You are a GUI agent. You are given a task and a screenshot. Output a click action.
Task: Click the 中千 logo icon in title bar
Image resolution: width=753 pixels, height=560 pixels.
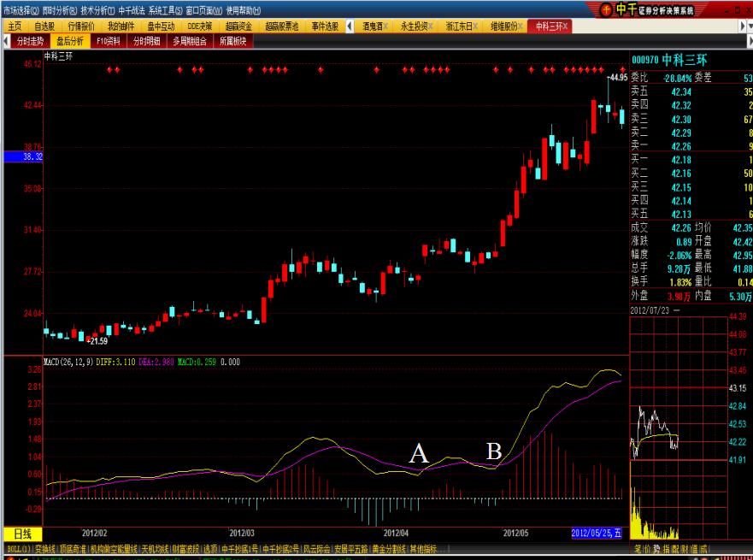pyautogui.click(x=605, y=9)
